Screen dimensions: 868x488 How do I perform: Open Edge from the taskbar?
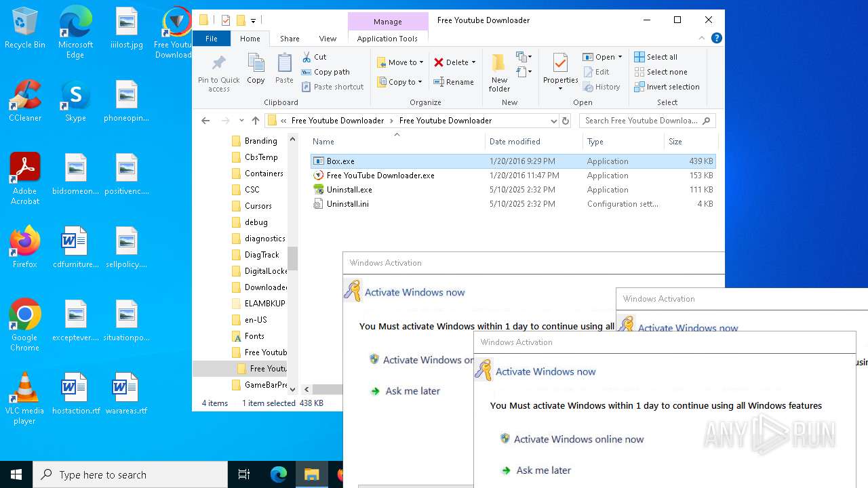tap(278, 474)
